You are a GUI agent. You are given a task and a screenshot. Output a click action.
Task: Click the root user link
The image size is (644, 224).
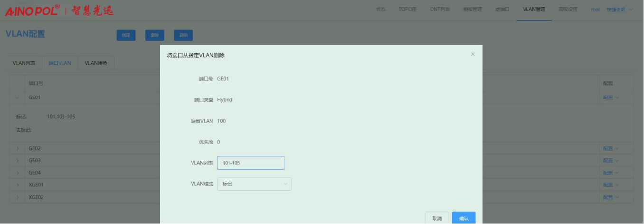pos(595,10)
